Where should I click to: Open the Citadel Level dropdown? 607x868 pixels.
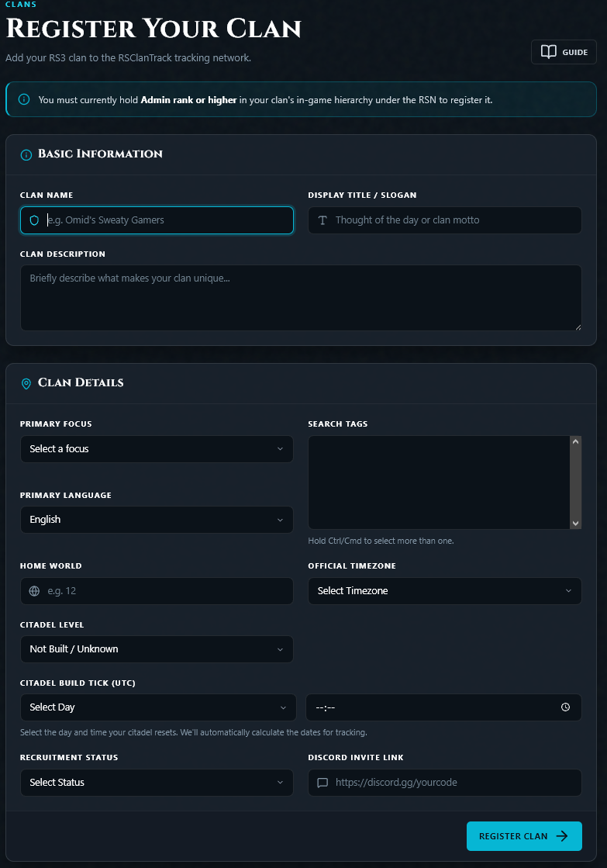tap(157, 649)
